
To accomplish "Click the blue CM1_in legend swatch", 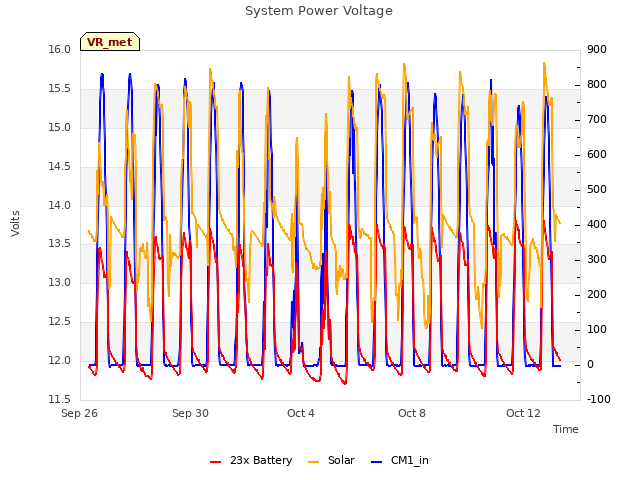I will coord(376,462).
